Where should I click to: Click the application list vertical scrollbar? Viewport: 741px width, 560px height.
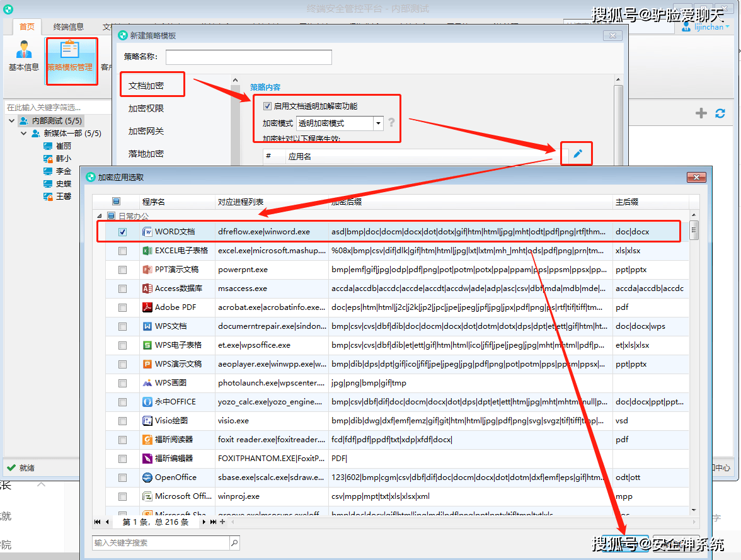[694, 362]
